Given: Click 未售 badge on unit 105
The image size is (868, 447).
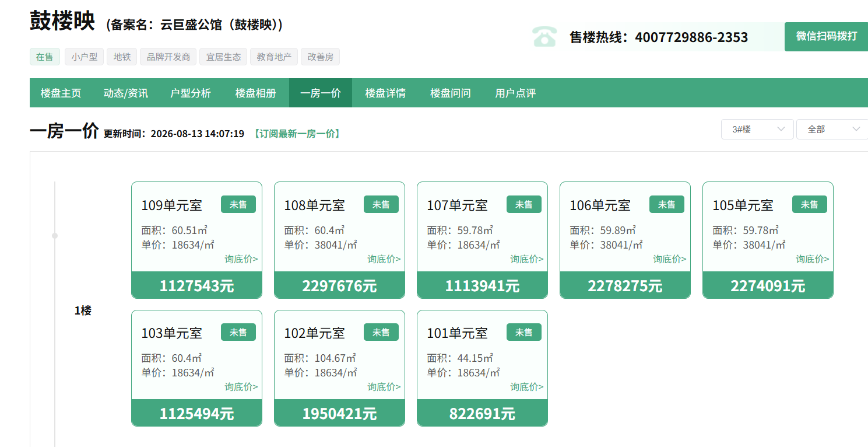Looking at the screenshot, I should pyautogui.click(x=810, y=204).
